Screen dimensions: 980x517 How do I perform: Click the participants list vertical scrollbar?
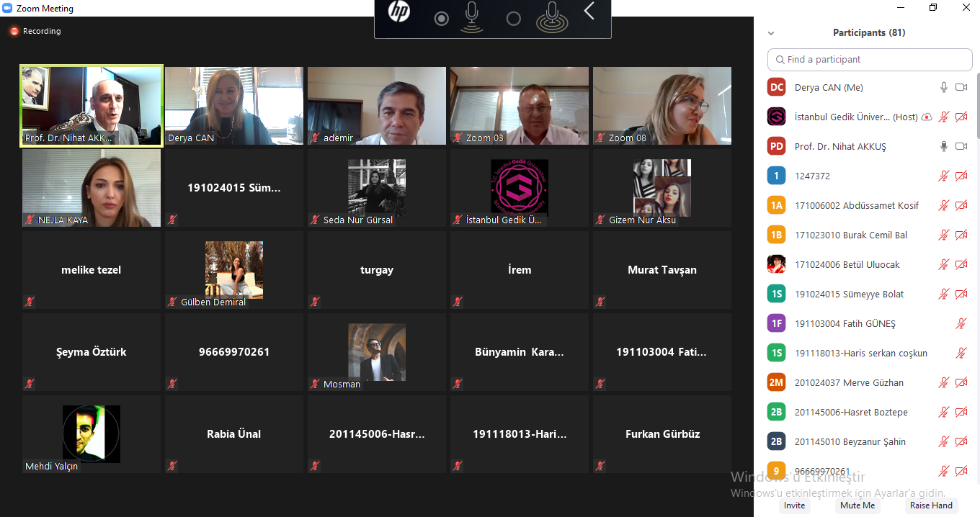(x=977, y=104)
